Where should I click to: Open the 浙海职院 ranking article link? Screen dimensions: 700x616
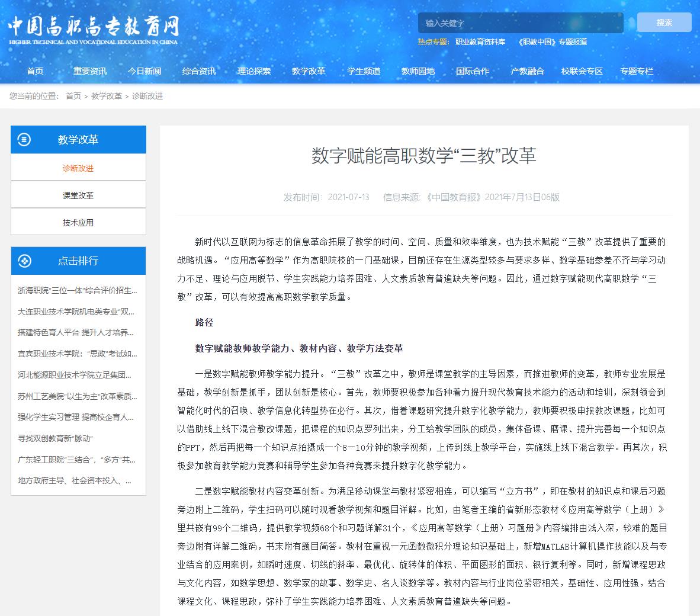(x=78, y=290)
